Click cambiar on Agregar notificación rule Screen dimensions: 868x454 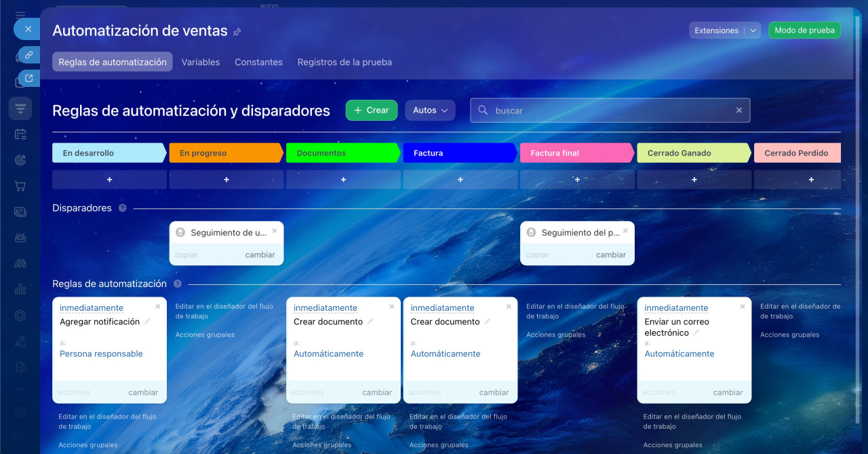point(143,392)
